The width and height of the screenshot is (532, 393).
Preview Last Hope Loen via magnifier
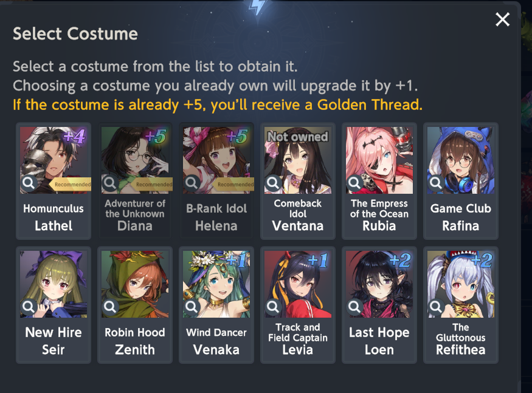(x=354, y=307)
